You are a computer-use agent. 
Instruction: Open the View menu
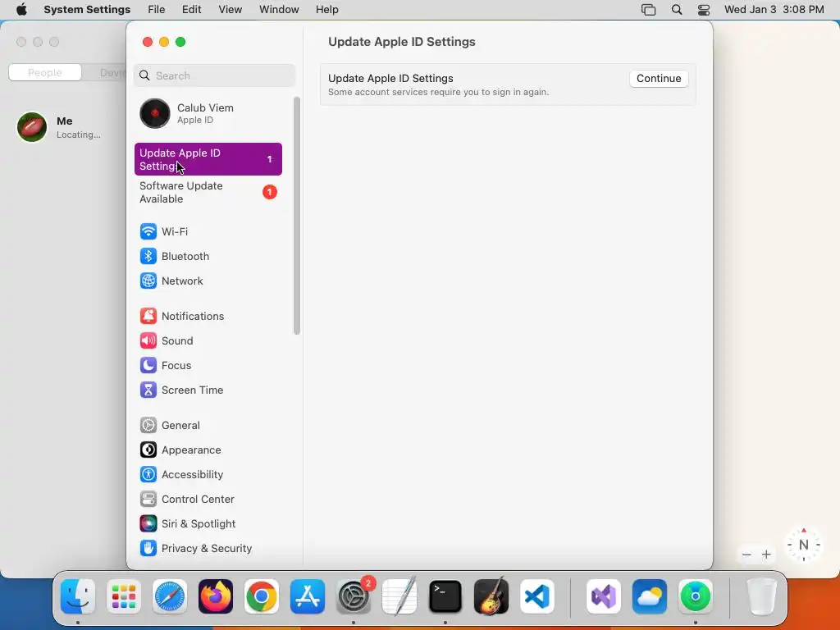click(x=230, y=10)
